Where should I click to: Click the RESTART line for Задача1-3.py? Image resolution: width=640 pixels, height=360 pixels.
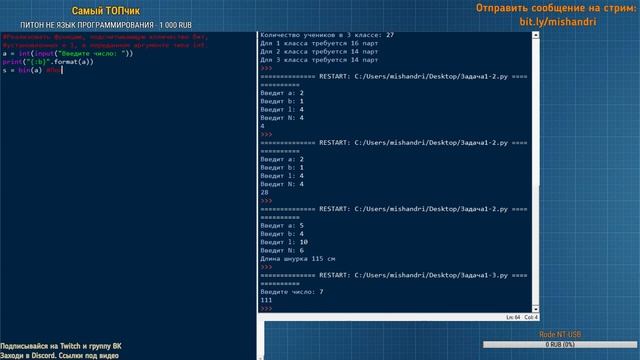click(394, 276)
